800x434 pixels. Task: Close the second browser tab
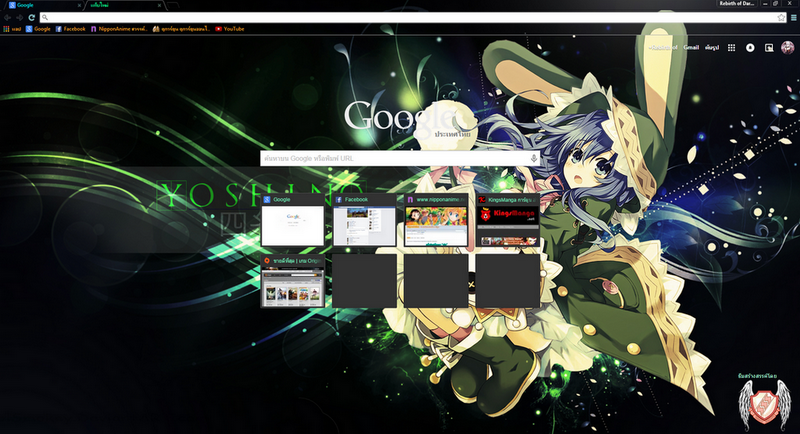(159, 5)
